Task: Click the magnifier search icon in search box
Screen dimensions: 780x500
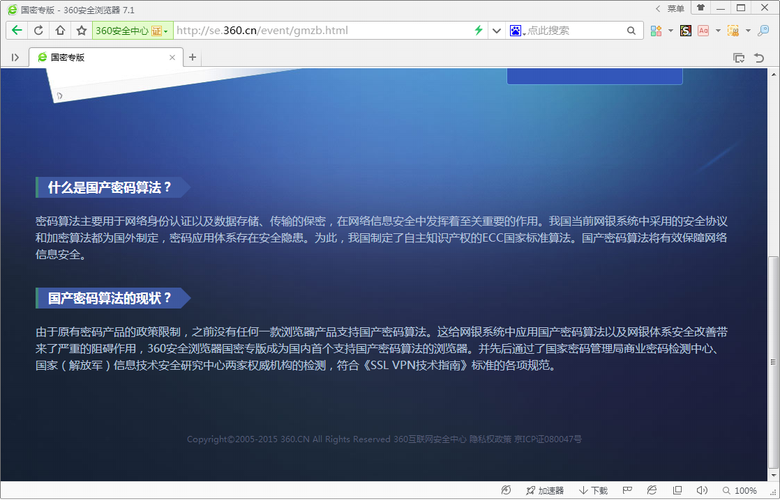Action: pyautogui.click(x=632, y=31)
